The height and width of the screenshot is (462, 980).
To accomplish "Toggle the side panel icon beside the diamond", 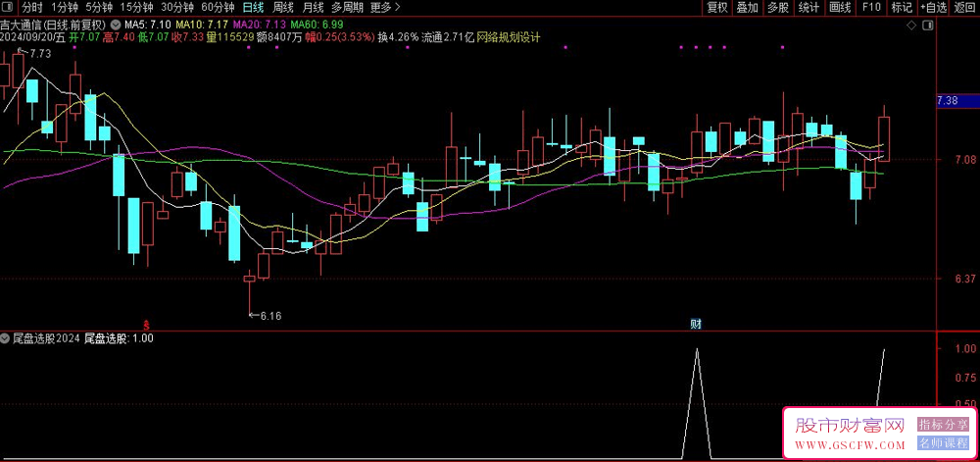I will [928, 24].
